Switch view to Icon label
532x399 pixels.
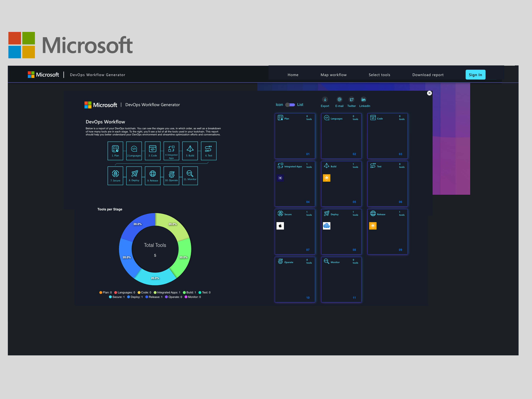(x=279, y=105)
